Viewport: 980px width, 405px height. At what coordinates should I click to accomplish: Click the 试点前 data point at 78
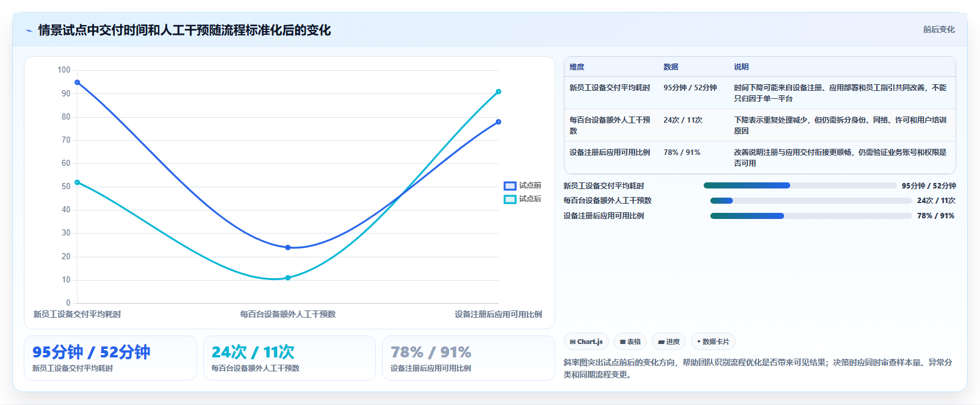499,122
